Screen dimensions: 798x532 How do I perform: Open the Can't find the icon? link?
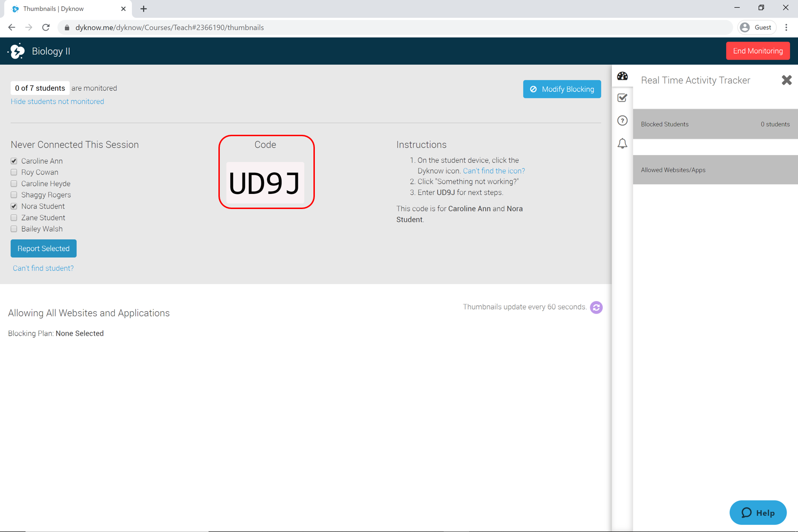coord(494,171)
